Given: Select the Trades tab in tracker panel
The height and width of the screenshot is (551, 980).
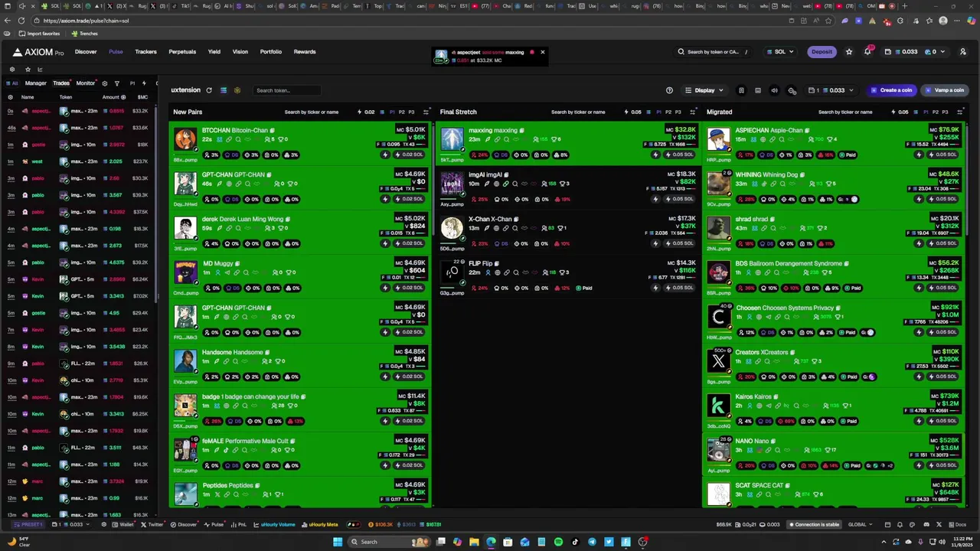Looking at the screenshot, I should pos(61,83).
